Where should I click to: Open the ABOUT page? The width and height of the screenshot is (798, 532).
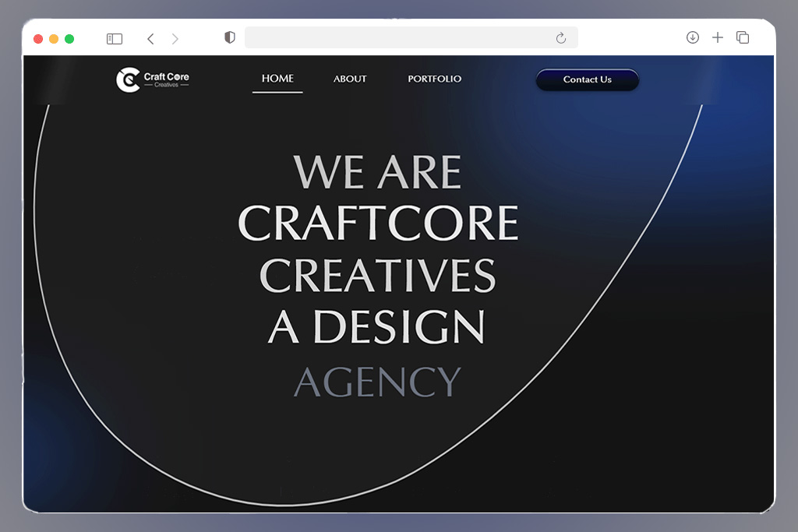[x=350, y=79]
